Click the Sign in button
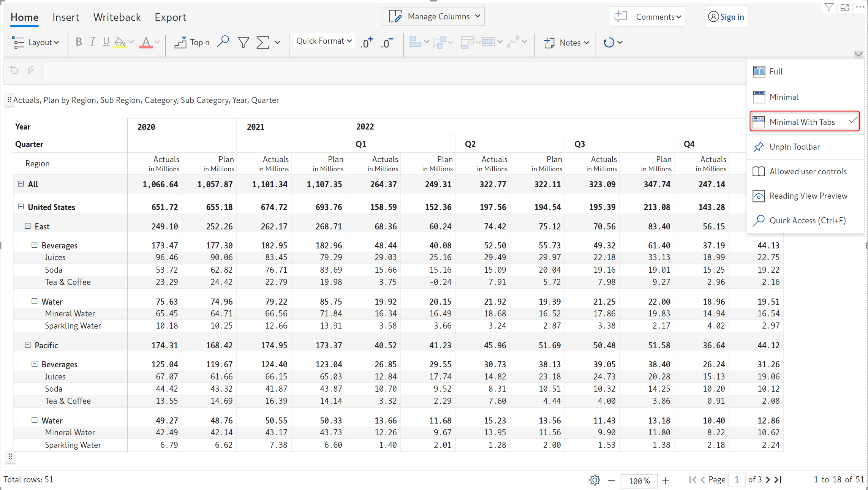The image size is (868, 490). click(x=726, y=17)
